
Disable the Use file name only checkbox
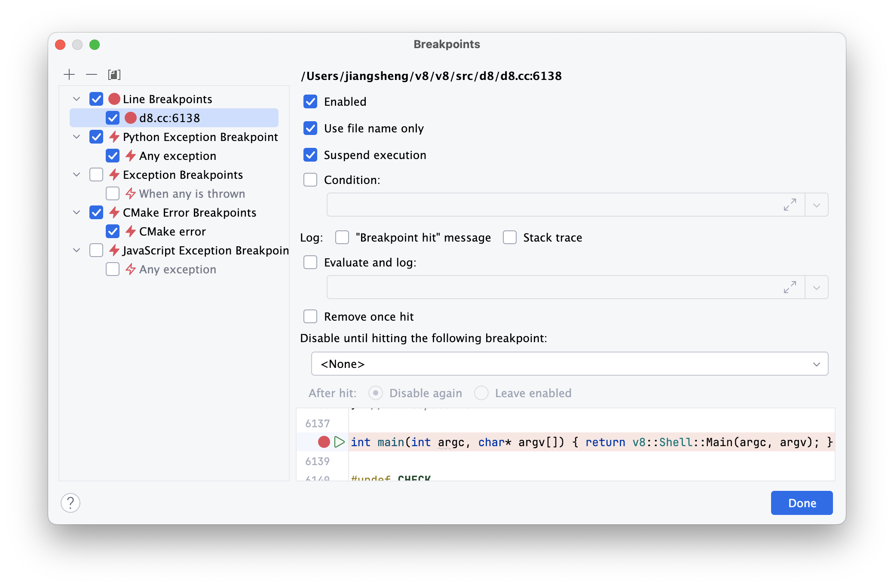310,128
